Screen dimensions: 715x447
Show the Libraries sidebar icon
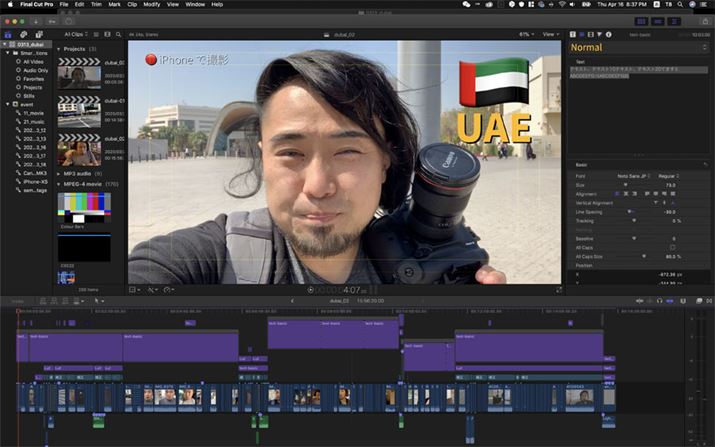click(x=8, y=35)
